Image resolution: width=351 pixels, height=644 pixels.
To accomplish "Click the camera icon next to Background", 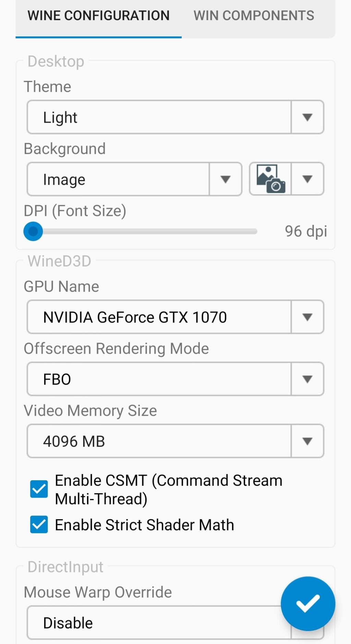I will 269,179.
